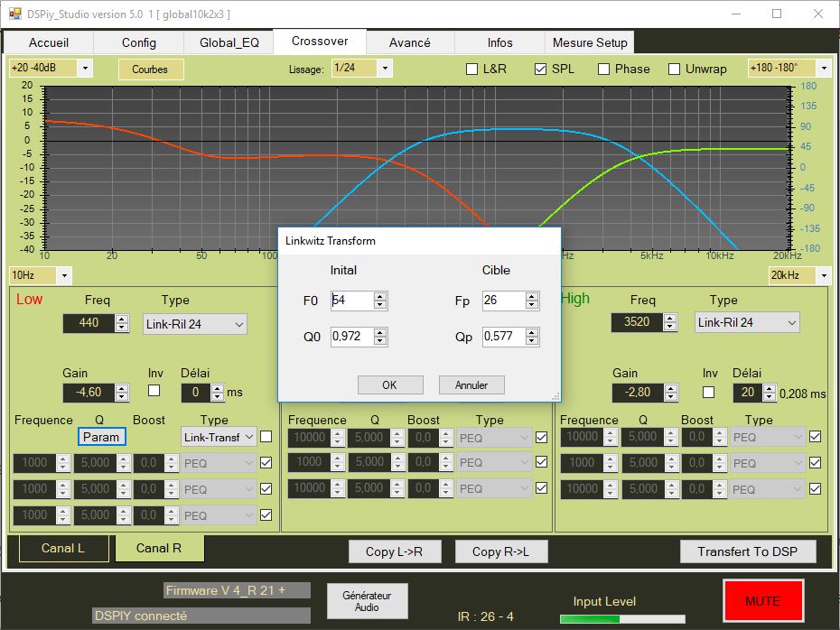
Task: Increase Low crossover Freq with up arrow
Action: [x=122, y=318]
